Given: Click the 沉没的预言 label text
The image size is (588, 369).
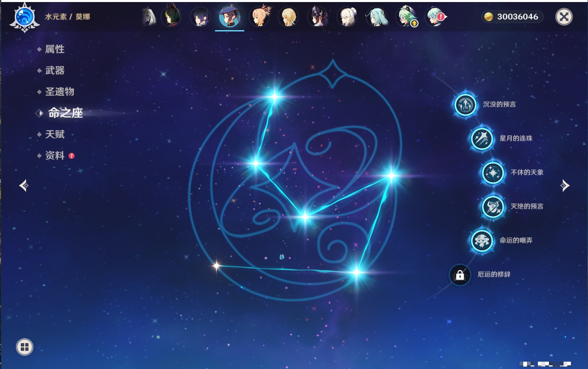Looking at the screenshot, I should (x=499, y=104).
